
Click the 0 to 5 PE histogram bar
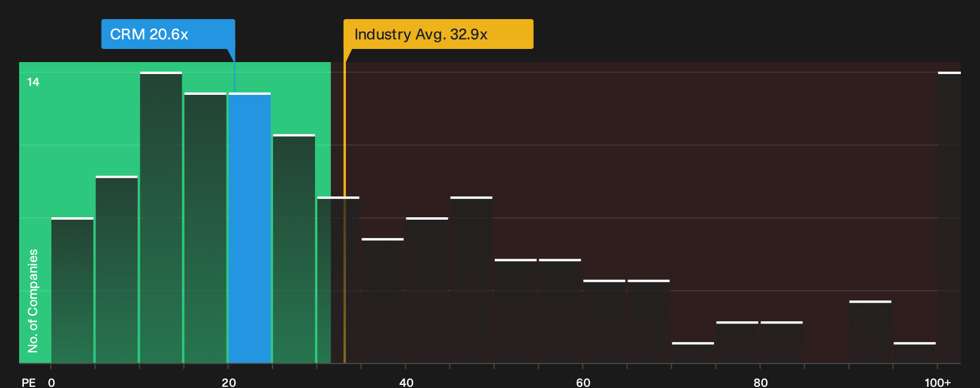tap(72, 291)
